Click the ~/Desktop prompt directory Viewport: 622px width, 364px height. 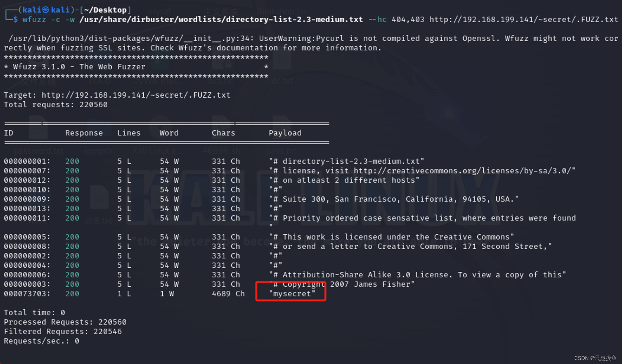coord(105,10)
